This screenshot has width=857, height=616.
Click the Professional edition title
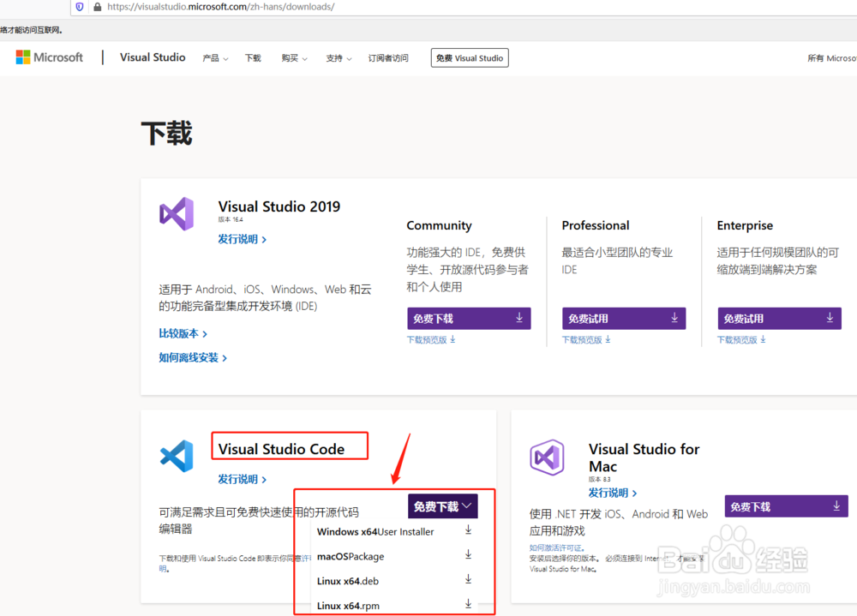[x=596, y=225]
